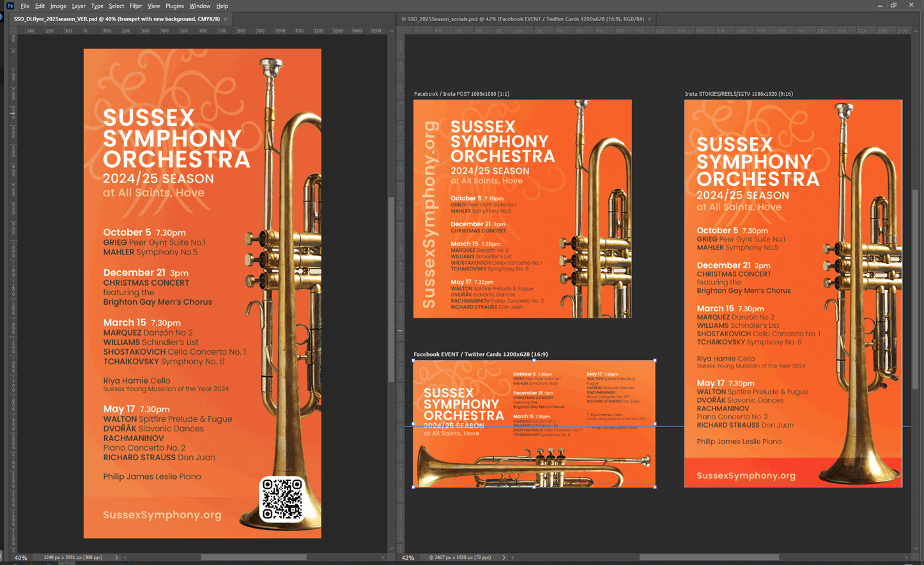Minimize the Photoshop window
The width and height of the screenshot is (924, 565).
click(x=880, y=5)
